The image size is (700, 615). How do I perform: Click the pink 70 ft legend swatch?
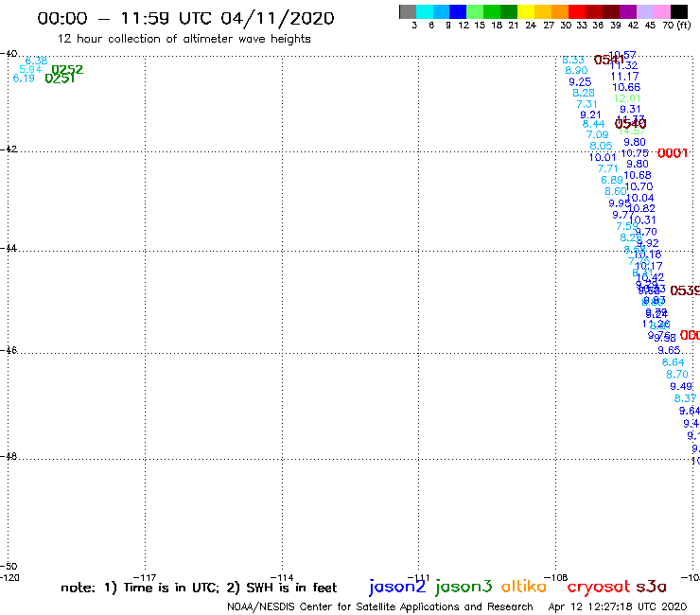pyautogui.click(x=661, y=11)
